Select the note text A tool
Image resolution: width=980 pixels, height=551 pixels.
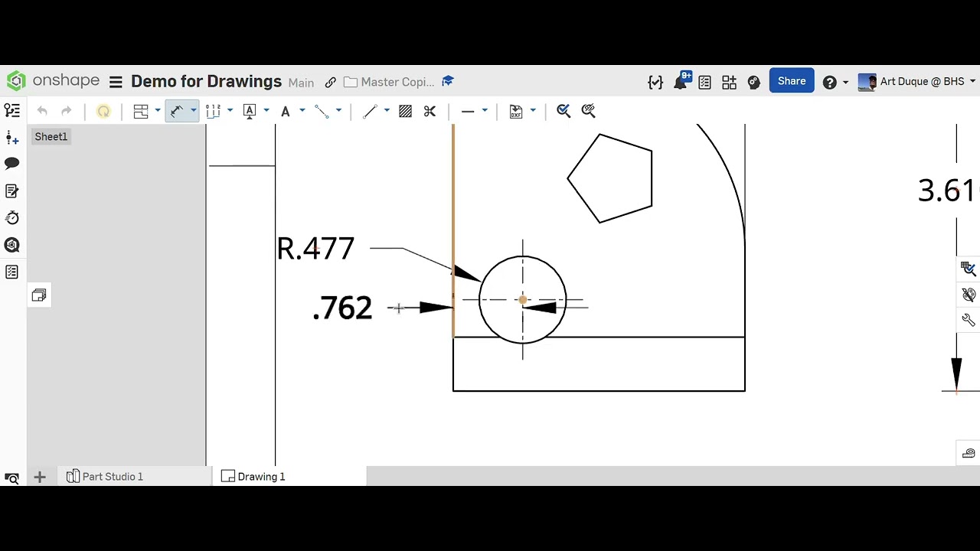pyautogui.click(x=286, y=111)
